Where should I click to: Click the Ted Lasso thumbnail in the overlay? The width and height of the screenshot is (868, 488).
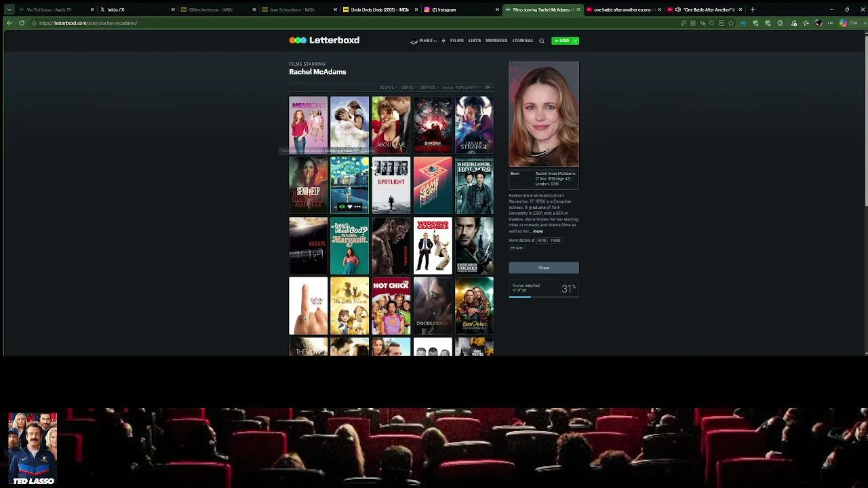[x=33, y=449]
